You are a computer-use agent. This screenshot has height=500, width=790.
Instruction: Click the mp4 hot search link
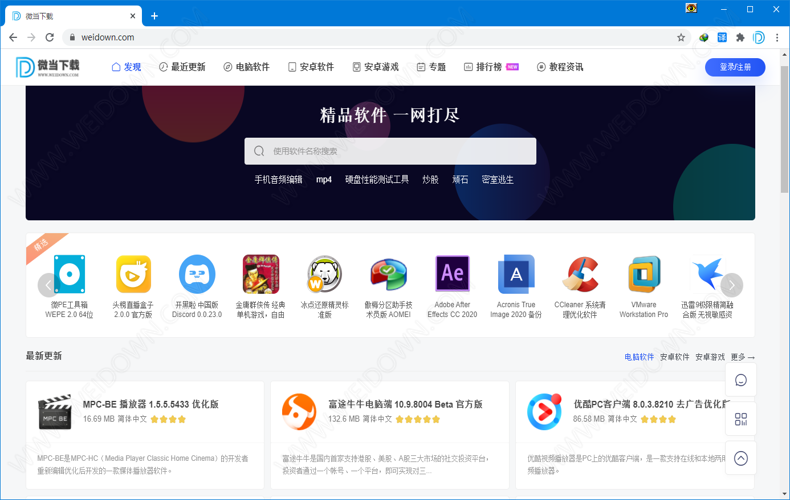[324, 179]
